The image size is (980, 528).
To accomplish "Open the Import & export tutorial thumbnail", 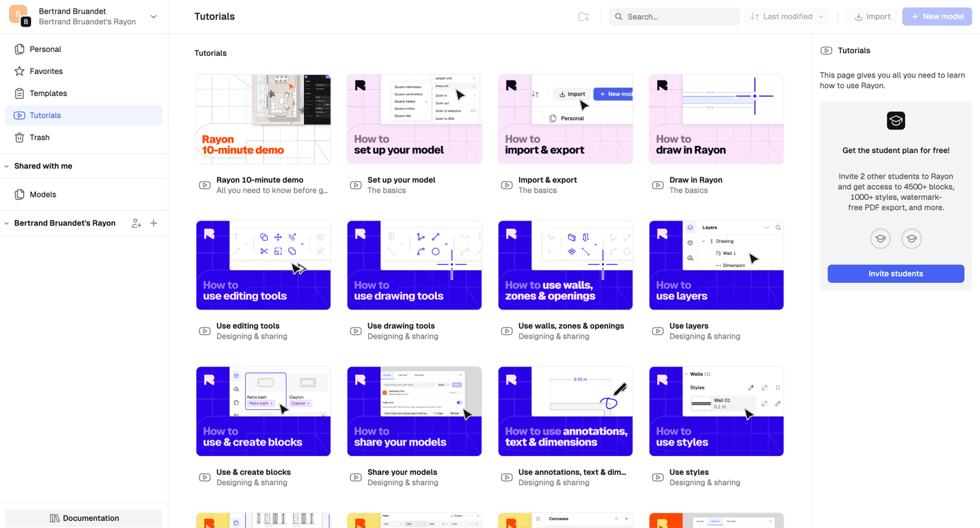I will point(565,119).
